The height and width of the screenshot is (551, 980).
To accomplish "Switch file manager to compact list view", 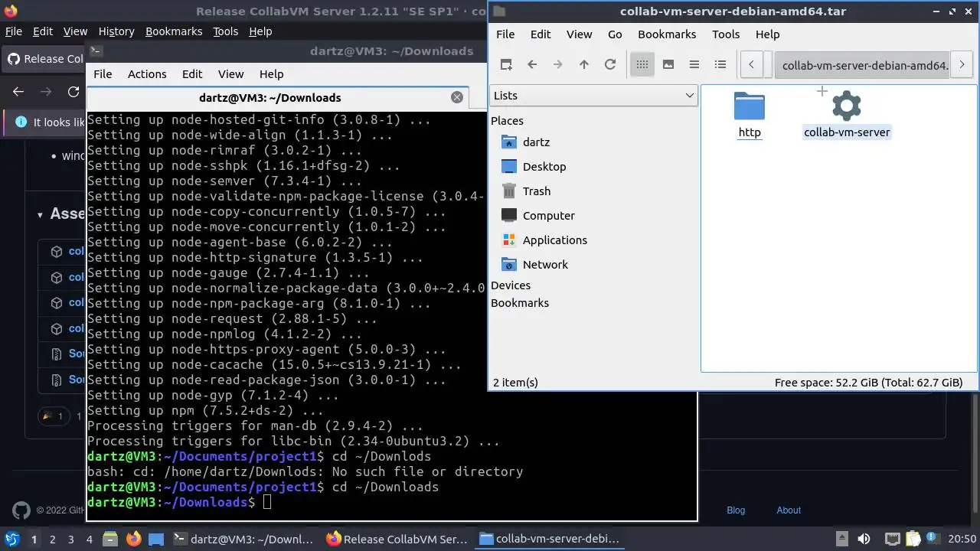I will pos(694,65).
